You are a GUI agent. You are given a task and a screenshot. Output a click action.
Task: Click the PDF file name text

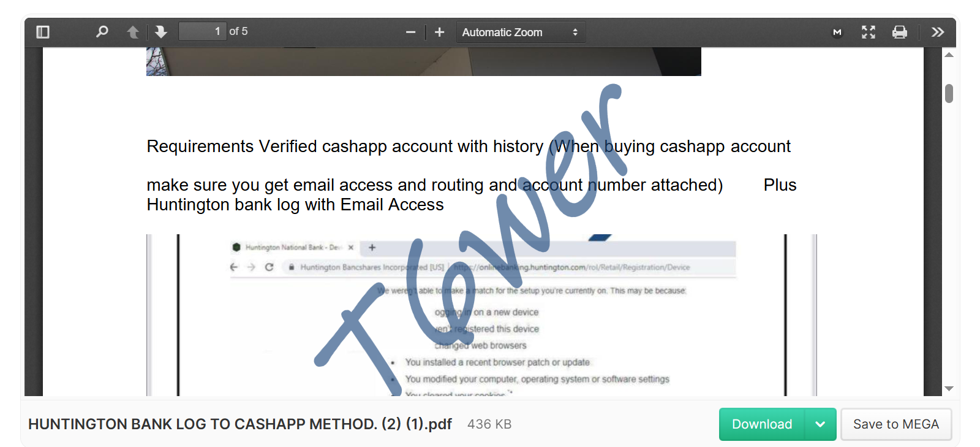pyautogui.click(x=240, y=424)
